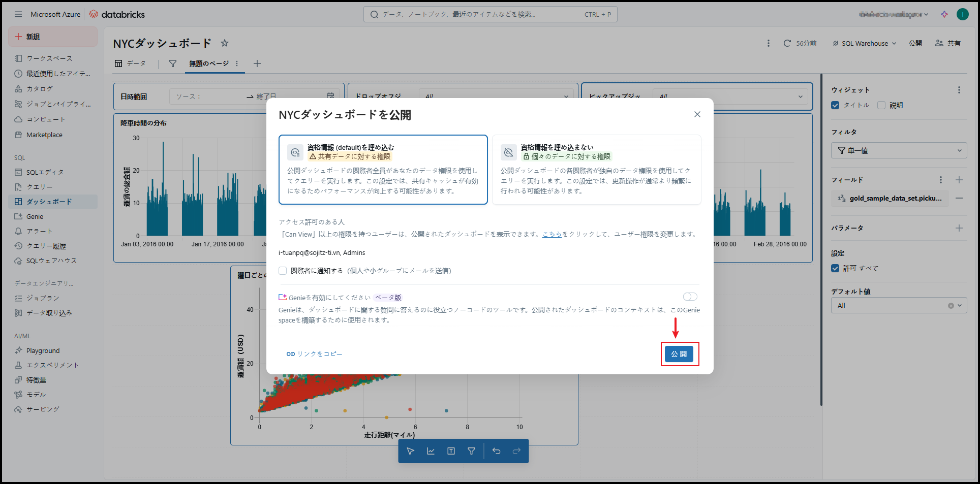This screenshot has height=484, width=980.
Task: Select the gold_sample_data_set.picku... field entry
Action: [x=891, y=198]
